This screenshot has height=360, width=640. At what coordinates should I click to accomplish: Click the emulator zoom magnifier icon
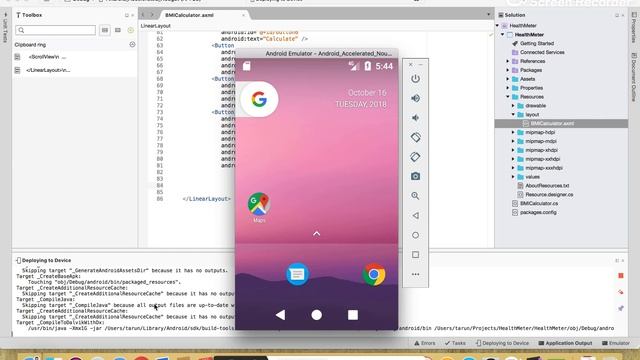point(415,196)
